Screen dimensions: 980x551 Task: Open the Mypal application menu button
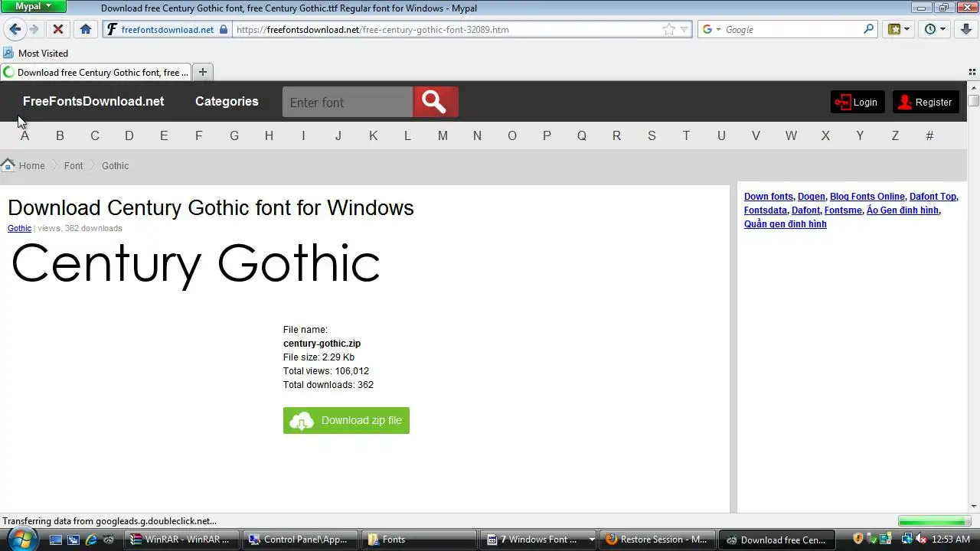(33, 7)
